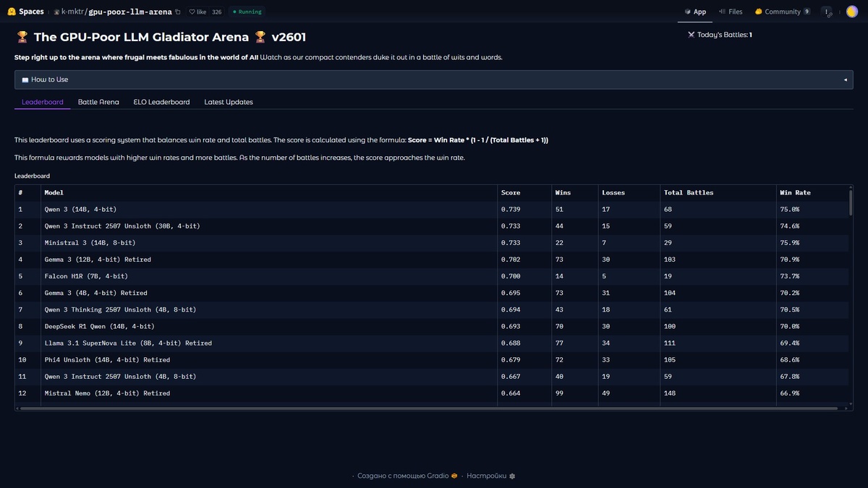868x488 pixels.
Task: Click the vertical scrollbar of the leaderboard table
Action: [x=851, y=202]
